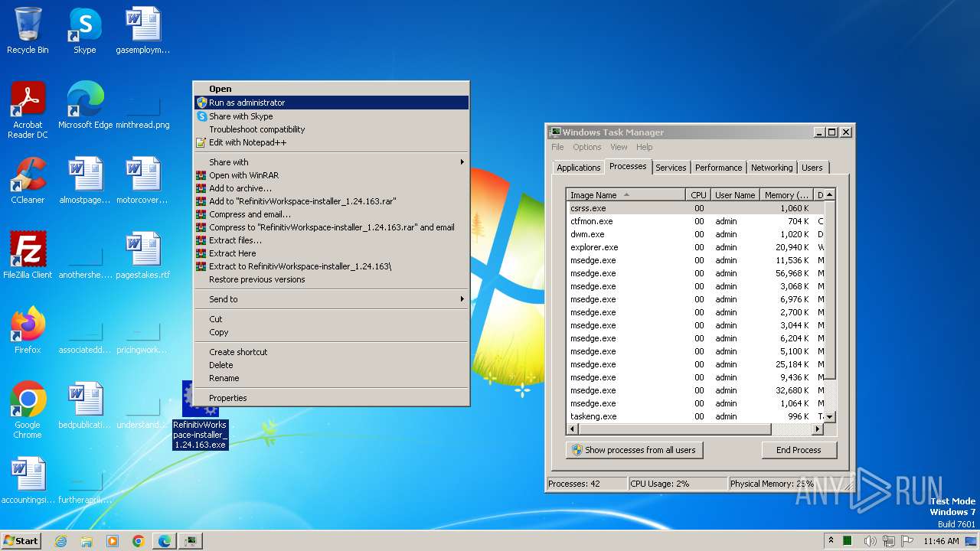Screen dimensions: 980x551
Task: Select Share with Skype menu entry
Action: coord(331,116)
